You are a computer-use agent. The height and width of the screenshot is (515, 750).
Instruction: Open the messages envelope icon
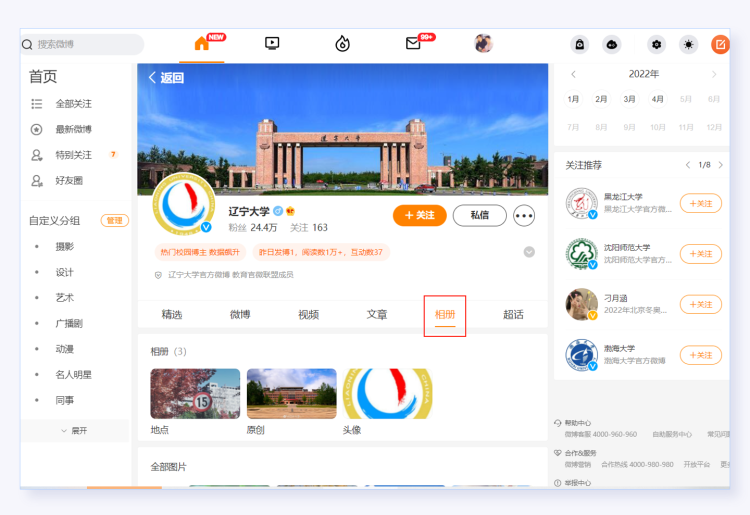coord(413,44)
